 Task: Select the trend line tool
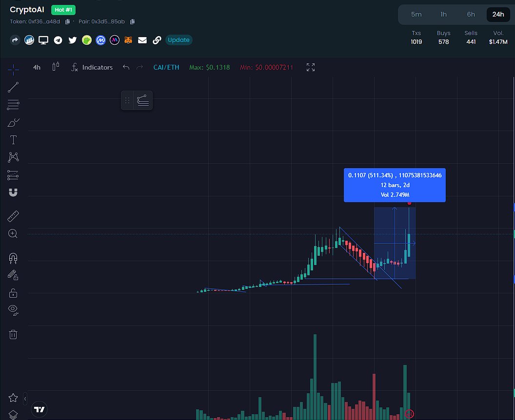coord(13,87)
